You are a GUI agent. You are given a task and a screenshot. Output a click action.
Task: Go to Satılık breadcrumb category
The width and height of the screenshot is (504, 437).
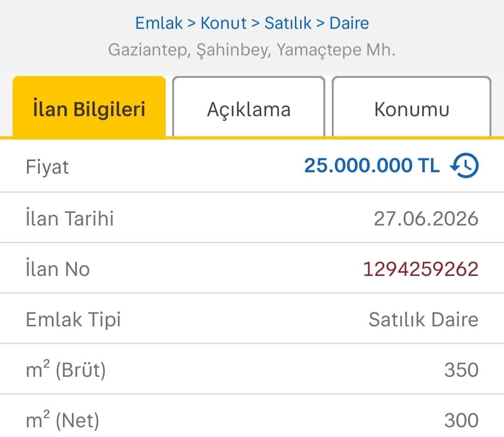[x=288, y=23]
